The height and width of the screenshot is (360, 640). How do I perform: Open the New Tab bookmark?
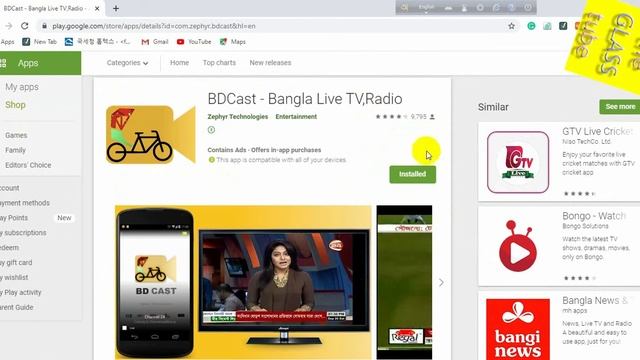(x=39, y=42)
